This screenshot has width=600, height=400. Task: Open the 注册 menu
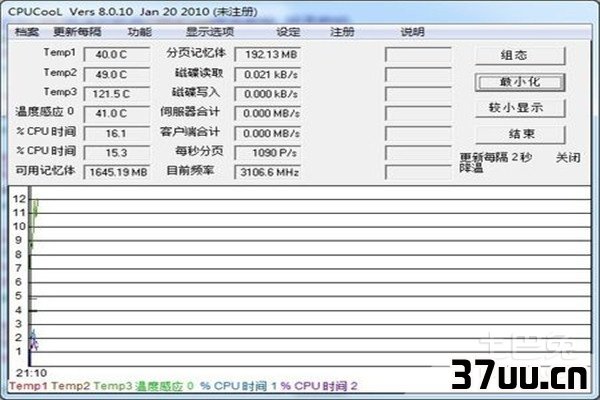[342, 32]
